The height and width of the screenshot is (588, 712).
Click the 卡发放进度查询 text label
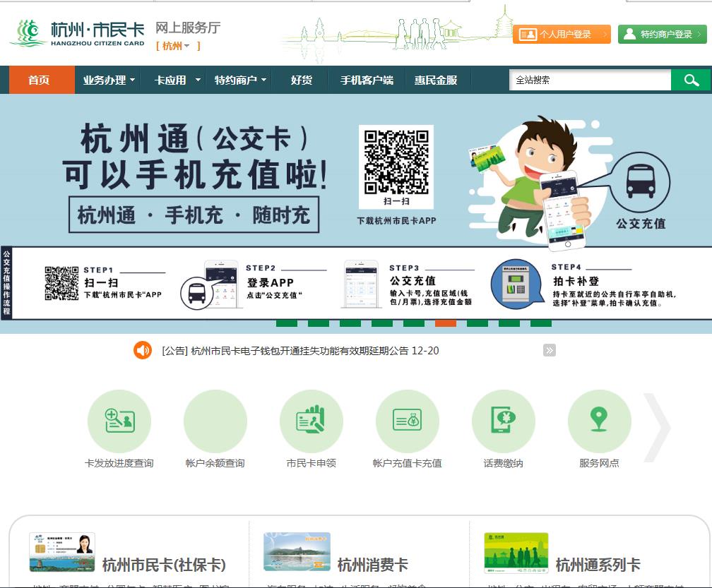coord(119,463)
